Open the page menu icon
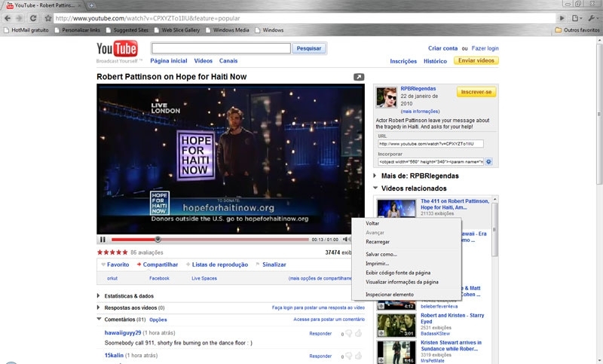This screenshot has height=364, width=603. point(577,18)
